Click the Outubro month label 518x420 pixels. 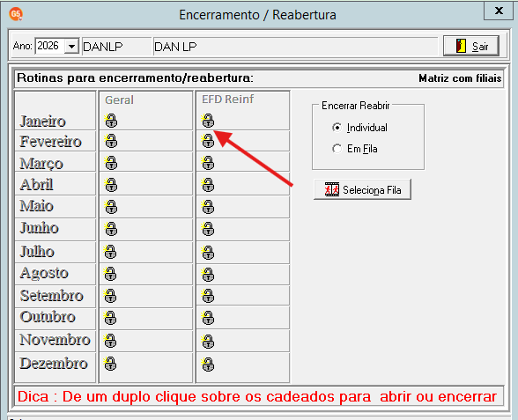[48, 317]
